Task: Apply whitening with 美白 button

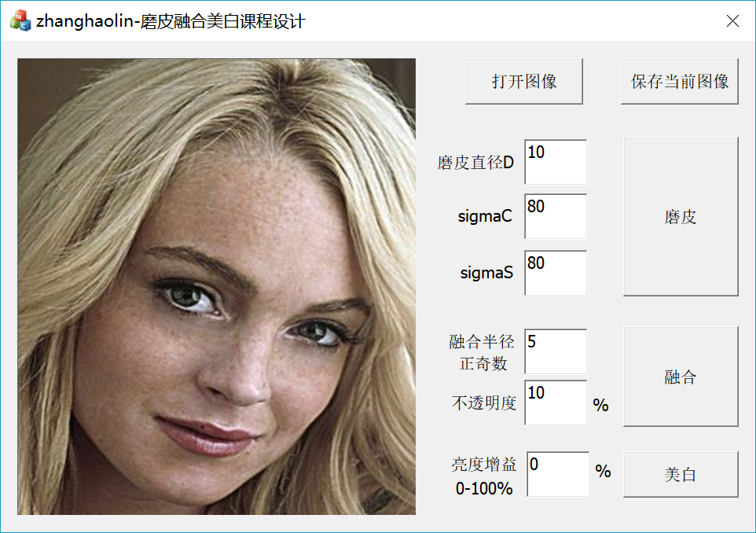Action: (681, 475)
